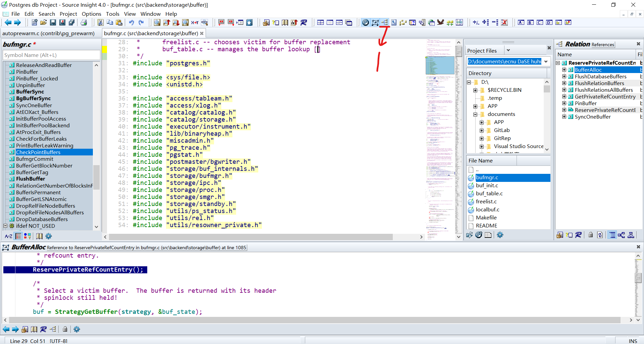Click the Go Back arrow in main toolbar
Screen dimensions: 644x344
pos(8,22)
